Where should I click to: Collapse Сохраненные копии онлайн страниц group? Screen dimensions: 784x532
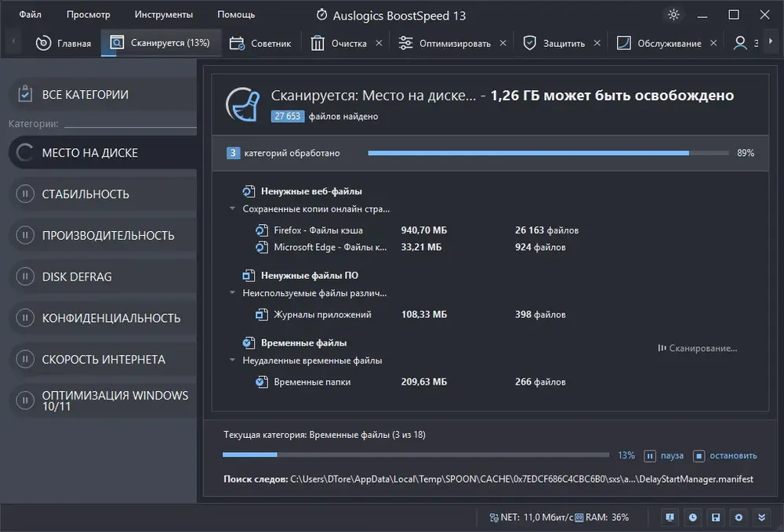pyautogui.click(x=232, y=208)
